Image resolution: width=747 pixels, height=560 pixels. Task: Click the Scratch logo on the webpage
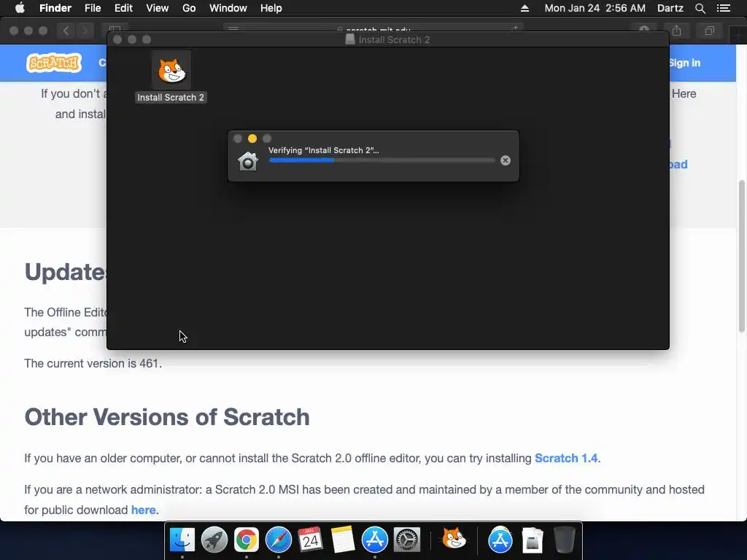54,63
